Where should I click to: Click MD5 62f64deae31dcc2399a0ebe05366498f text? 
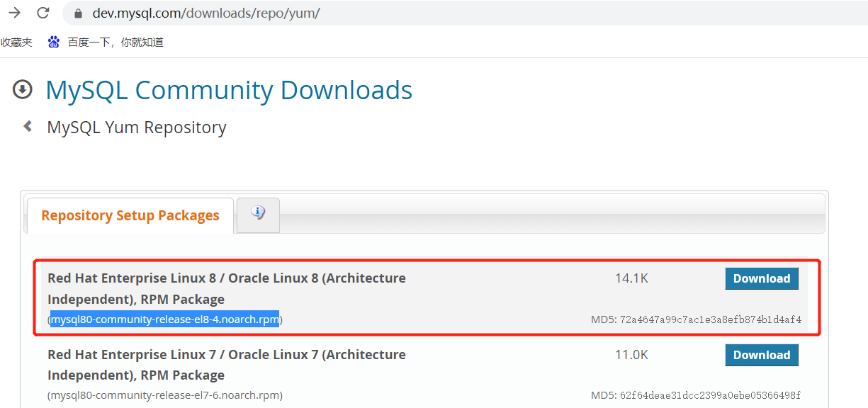(x=696, y=395)
